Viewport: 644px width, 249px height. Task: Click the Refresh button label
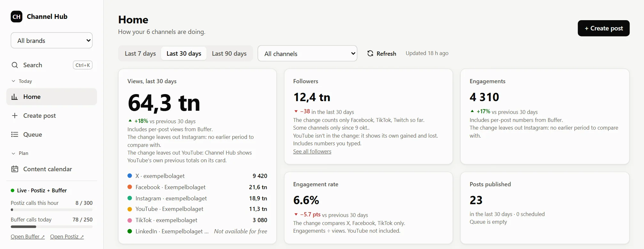[x=386, y=53]
